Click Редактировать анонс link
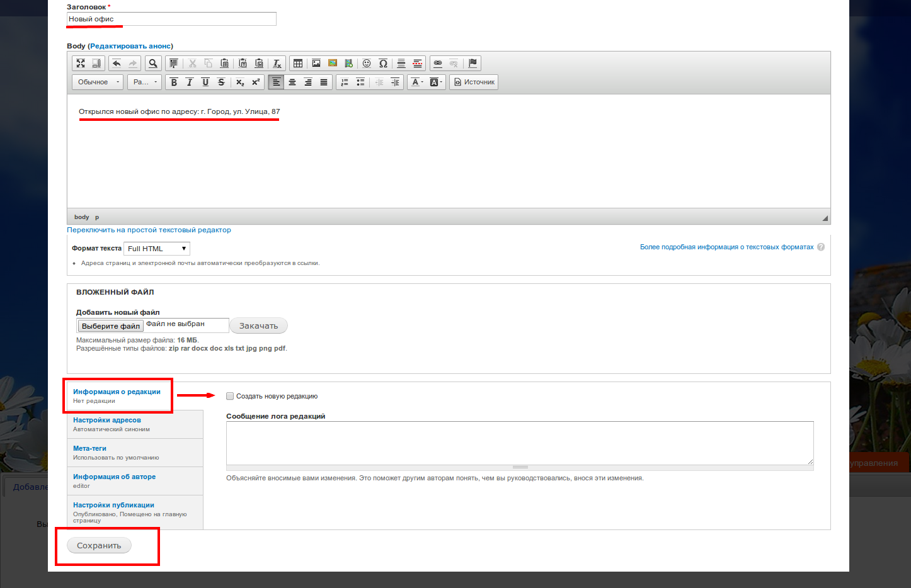The image size is (911, 588). click(x=130, y=46)
